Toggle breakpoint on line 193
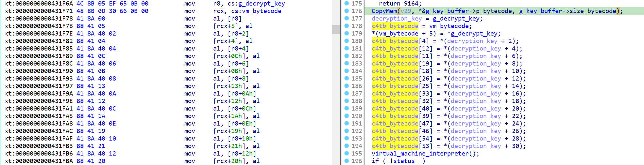Image resolution: width=644 pixels, height=165 pixels. [x=347, y=138]
